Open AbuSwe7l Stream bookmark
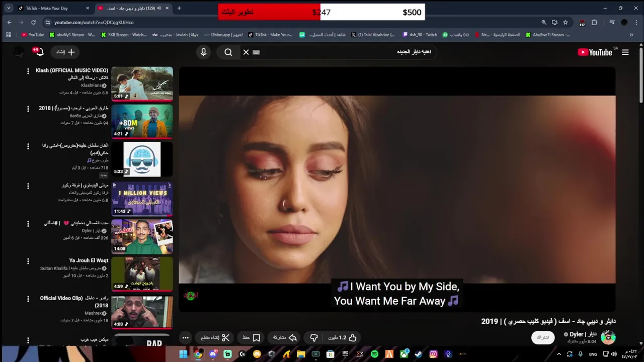The height and width of the screenshot is (362, 644). (x=548, y=35)
